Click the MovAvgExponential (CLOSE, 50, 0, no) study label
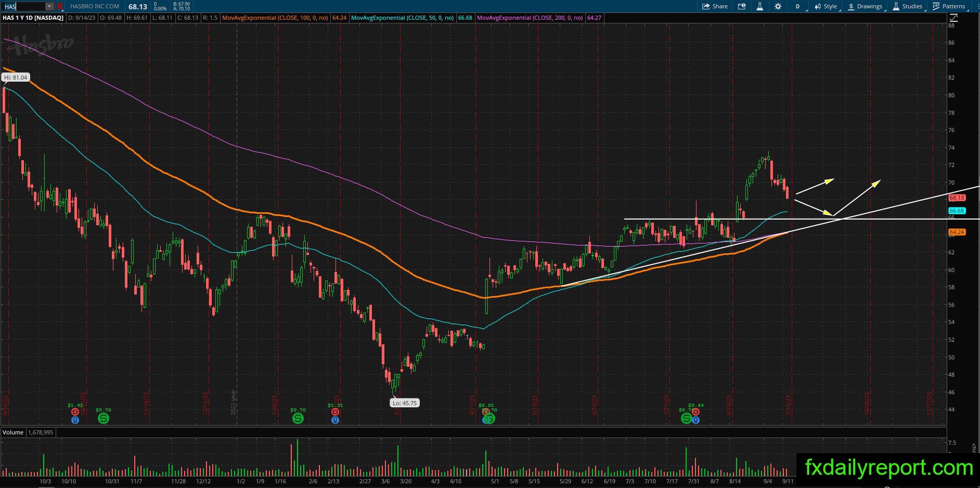This screenshot has height=488, width=980. tap(402, 18)
